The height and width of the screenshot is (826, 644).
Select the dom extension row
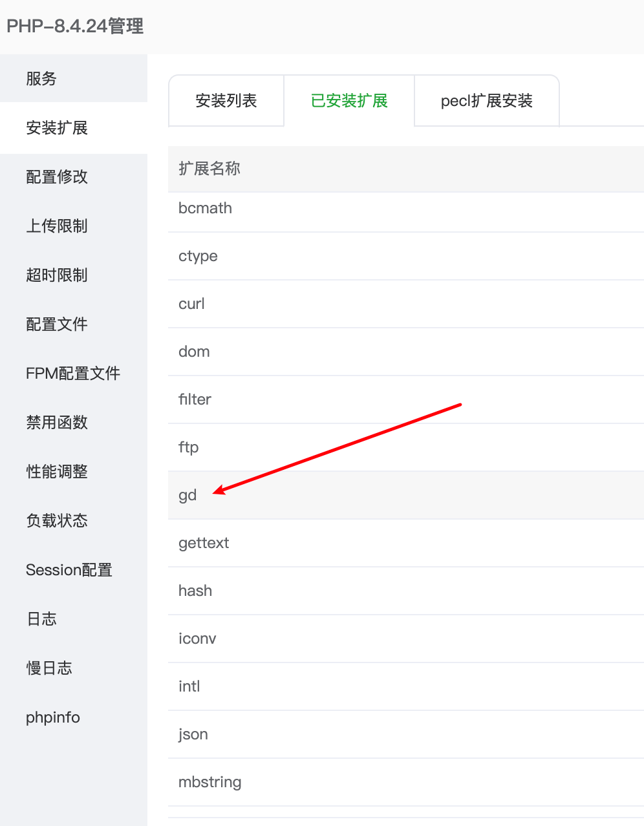click(406, 352)
